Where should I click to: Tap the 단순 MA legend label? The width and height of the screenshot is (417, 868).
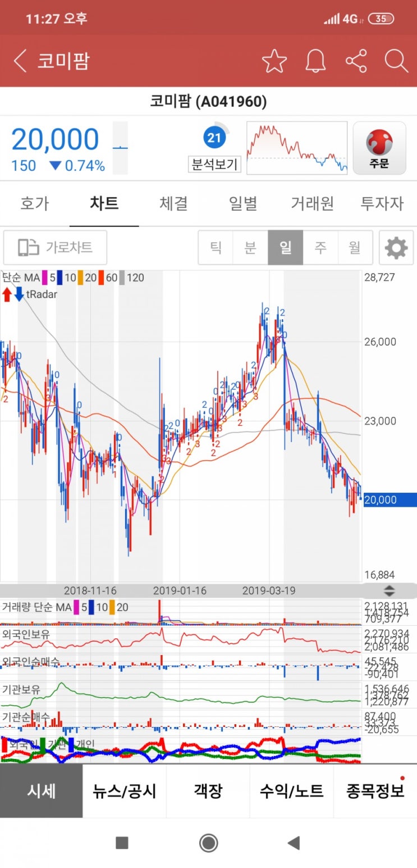[x=21, y=278]
